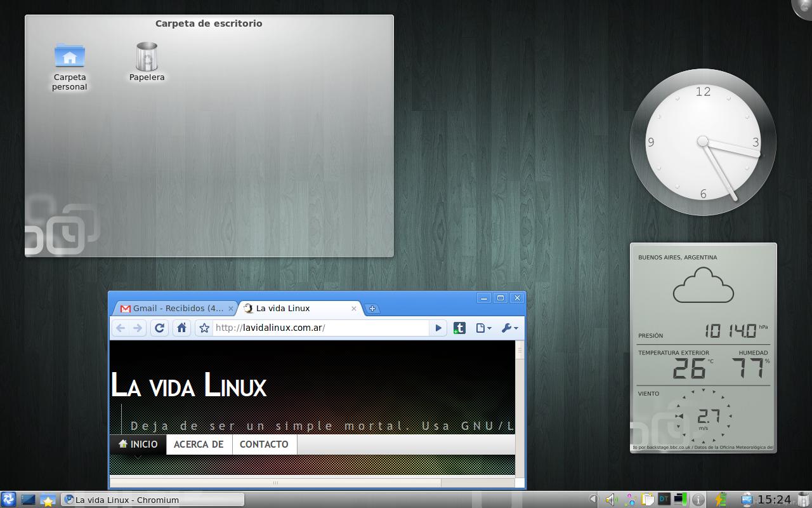Click the green monitor tray icon
This screenshot has height=508, width=812.
pos(681,500)
